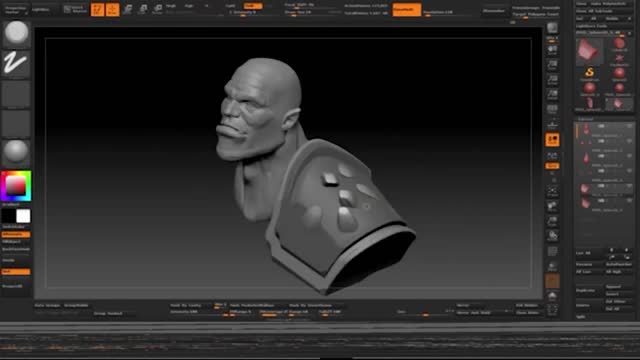Toggle the Floor grid icon

pyautogui.click(x=552, y=124)
